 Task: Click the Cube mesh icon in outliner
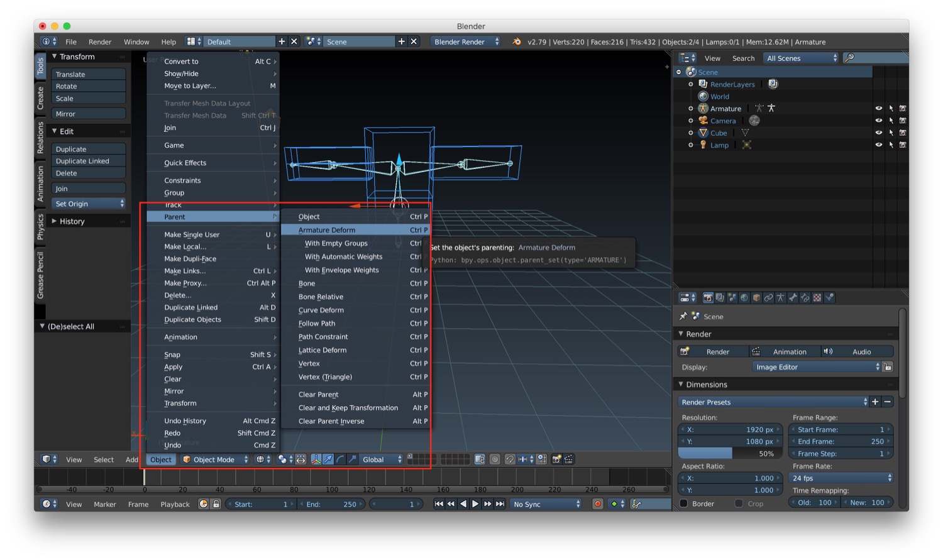point(703,133)
